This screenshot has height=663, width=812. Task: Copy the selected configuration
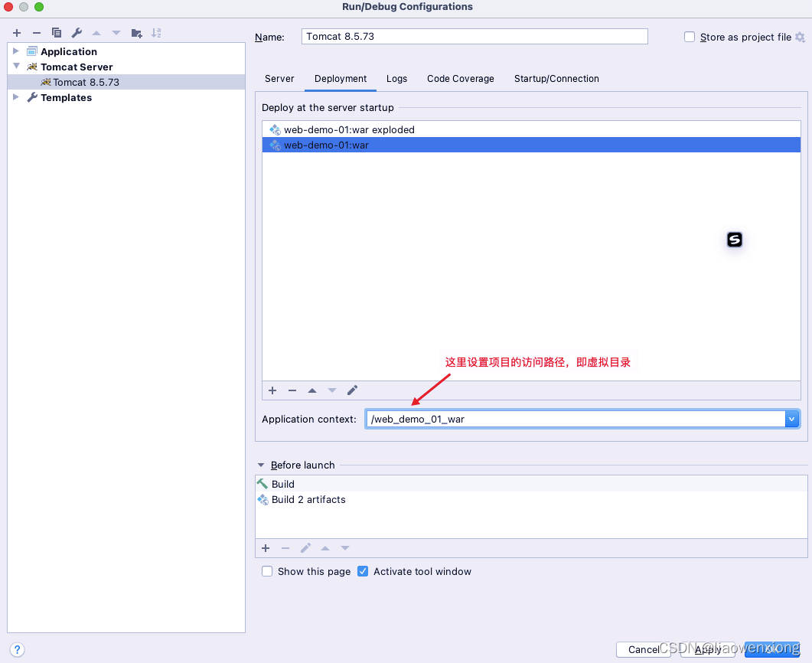click(57, 33)
